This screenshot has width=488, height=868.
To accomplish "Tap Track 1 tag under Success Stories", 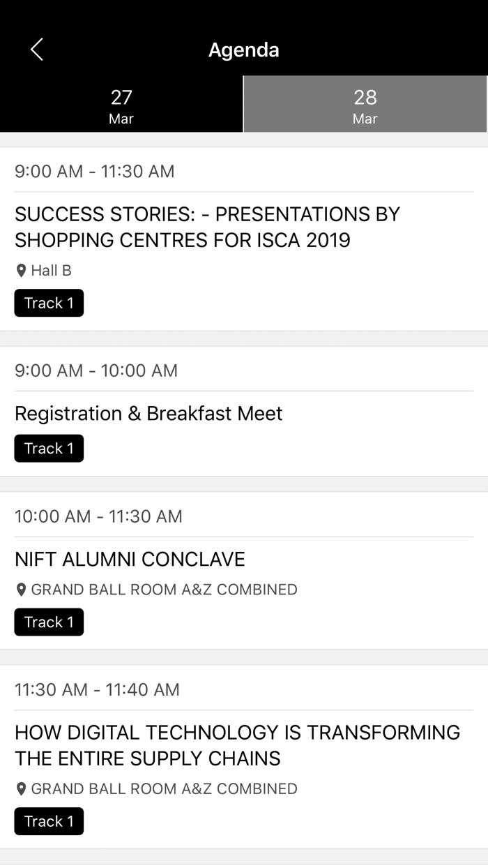I will (49, 303).
